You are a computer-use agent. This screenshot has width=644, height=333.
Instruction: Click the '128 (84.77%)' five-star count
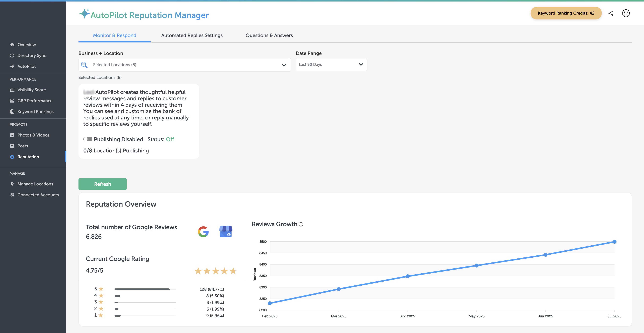pos(212,289)
